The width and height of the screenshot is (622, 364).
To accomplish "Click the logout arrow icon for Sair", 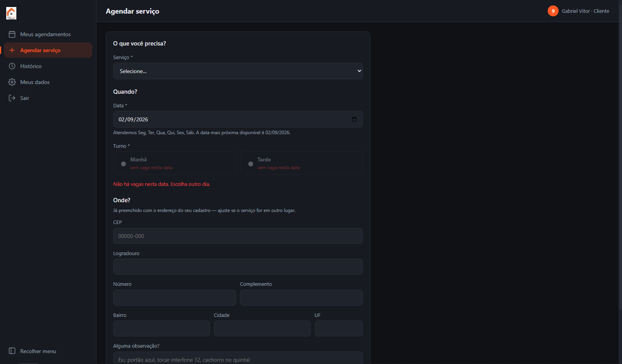I will click(12, 98).
